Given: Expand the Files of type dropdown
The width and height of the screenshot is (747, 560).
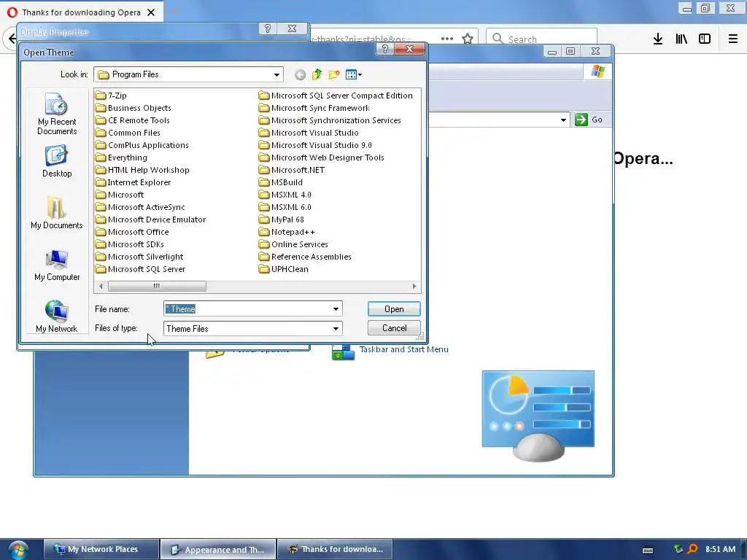Looking at the screenshot, I should 336,329.
